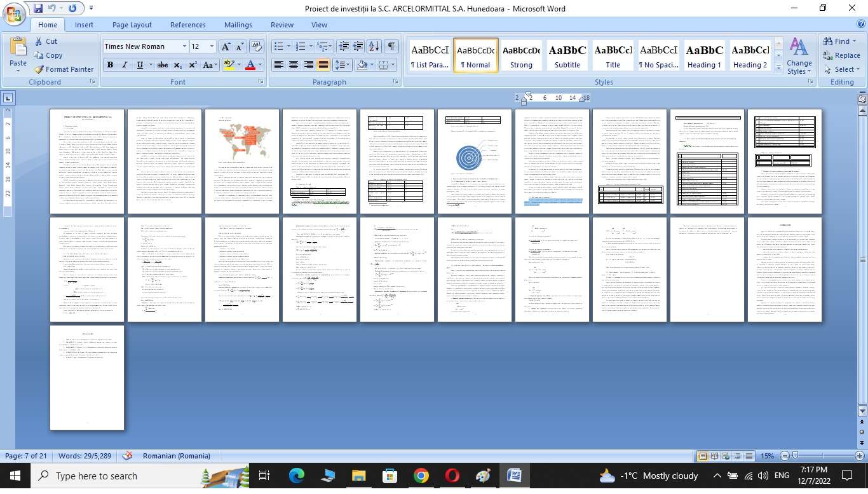Click the bullets list icon
This screenshot has height=494, width=868.
point(278,46)
